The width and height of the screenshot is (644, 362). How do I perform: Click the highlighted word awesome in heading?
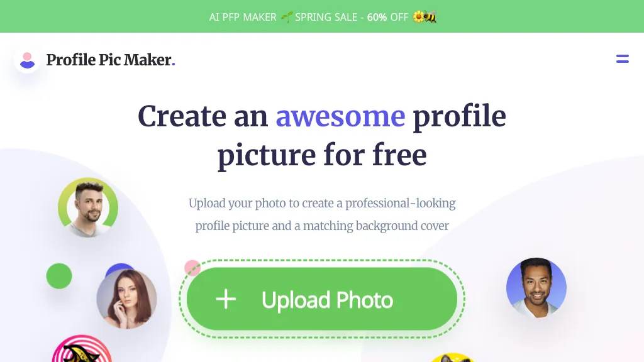pos(340,116)
